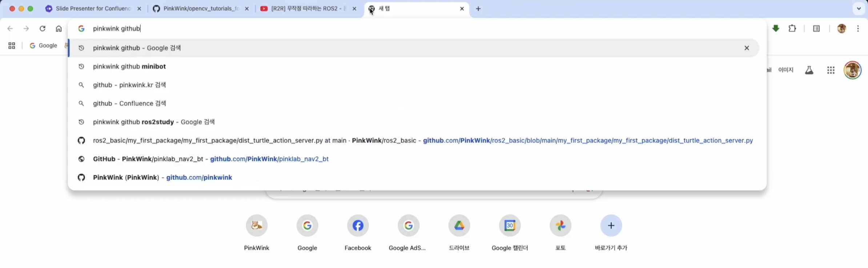The width and height of the screenshot is (868, 268).
Task: Open Chrome three-dot menu
Action: pyautogui.click(x=858, y=28)
